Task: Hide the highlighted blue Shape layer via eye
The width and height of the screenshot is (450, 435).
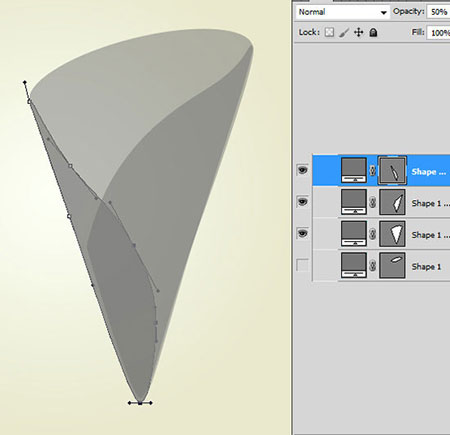Action: [302, 170]
